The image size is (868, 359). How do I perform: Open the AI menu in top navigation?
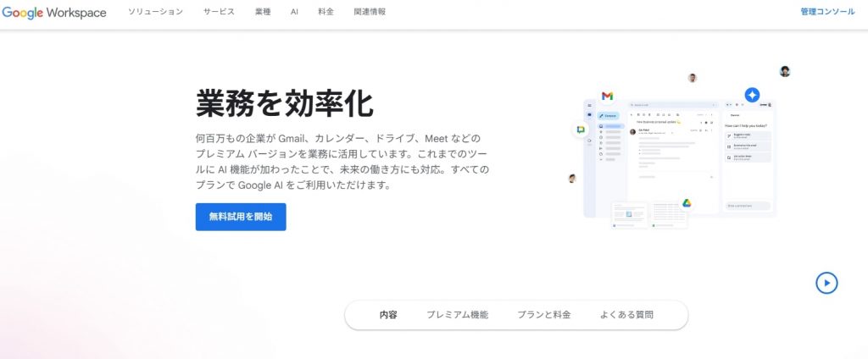(x=294, y=13)
